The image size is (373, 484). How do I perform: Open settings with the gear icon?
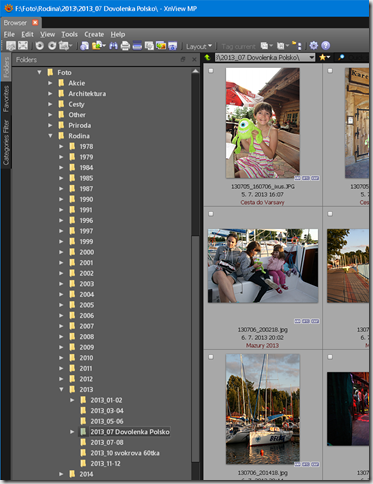313,46
